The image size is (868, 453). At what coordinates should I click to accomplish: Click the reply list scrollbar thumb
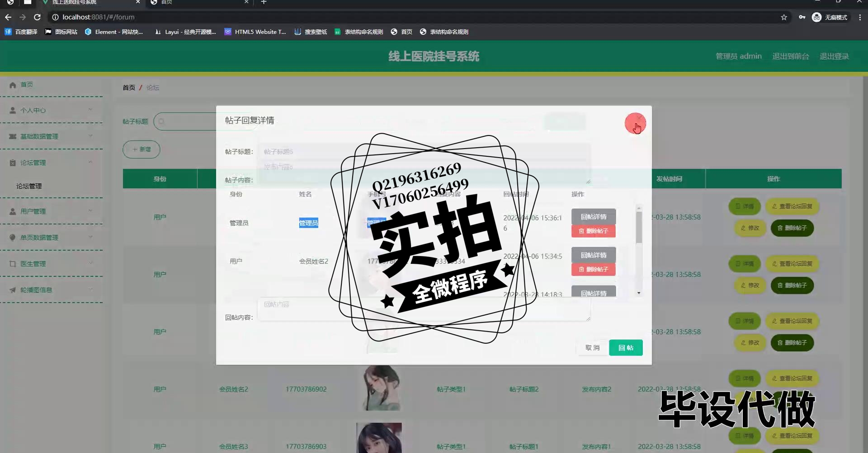(x=639, y=228)
